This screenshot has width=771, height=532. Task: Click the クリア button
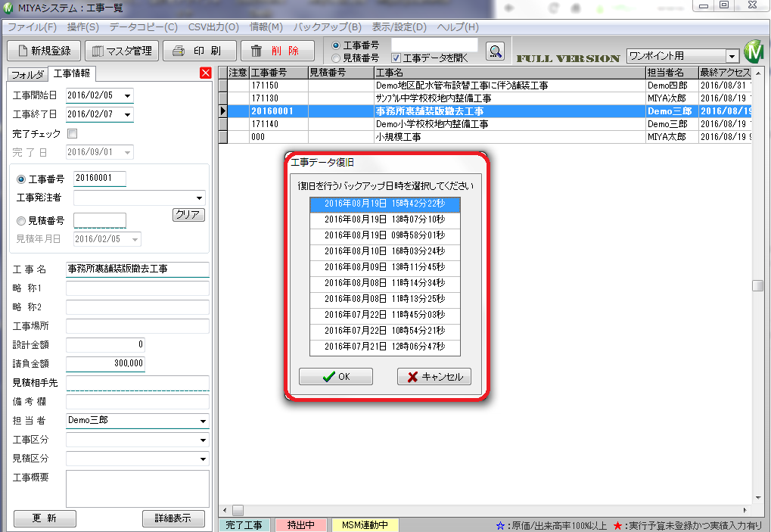[188, 214]
